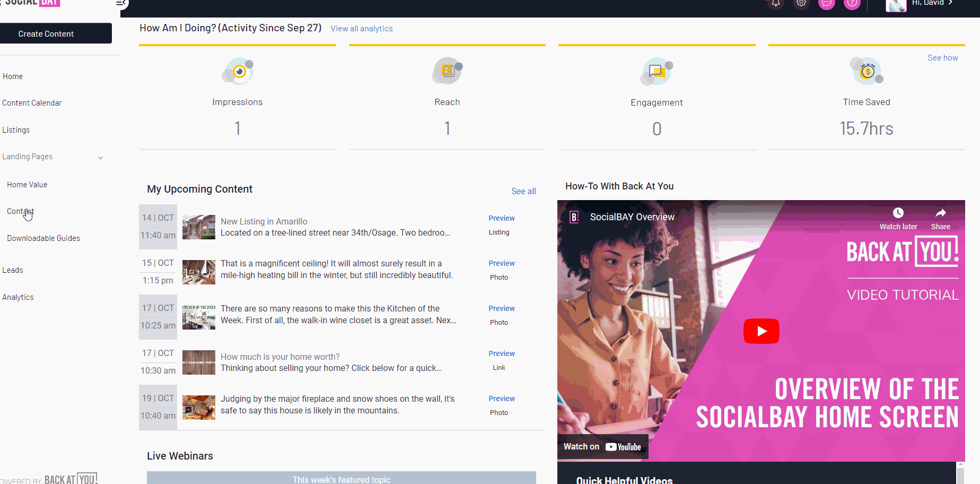The image size is (980, 484).
Task: Click Watch on YouTube
Action: pyautogui.click(x=603, y=447)
